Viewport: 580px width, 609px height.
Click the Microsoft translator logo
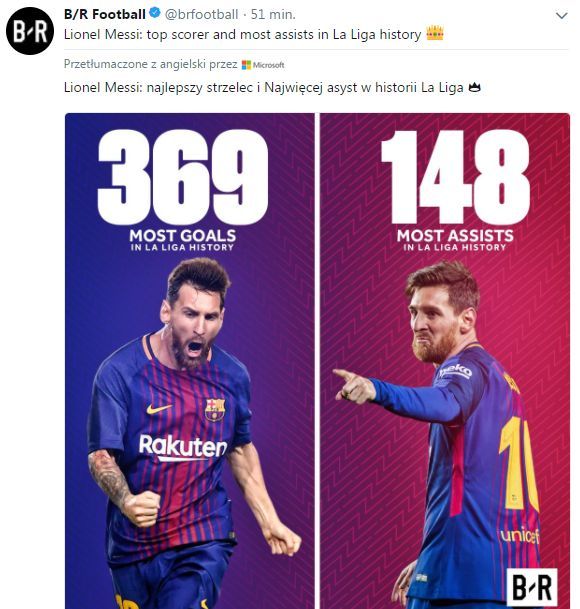tap(263, 65)
